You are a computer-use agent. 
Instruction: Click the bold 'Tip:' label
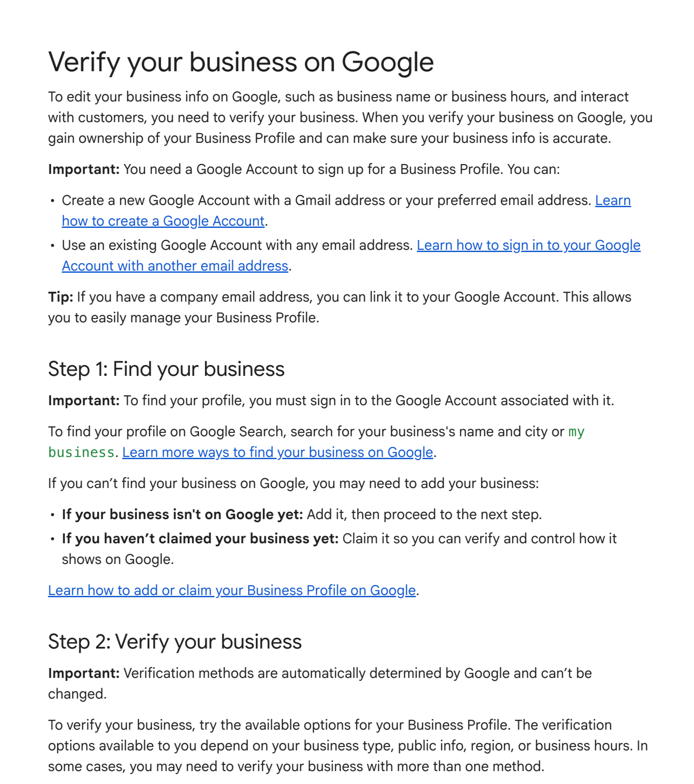pos(60,297)
